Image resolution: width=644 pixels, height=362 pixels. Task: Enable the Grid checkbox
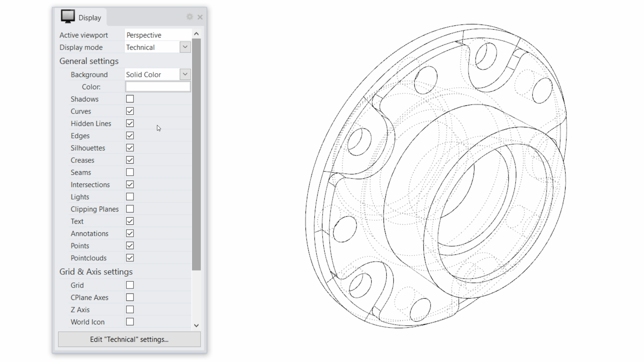pyautogui.click(x=130, y=285)
